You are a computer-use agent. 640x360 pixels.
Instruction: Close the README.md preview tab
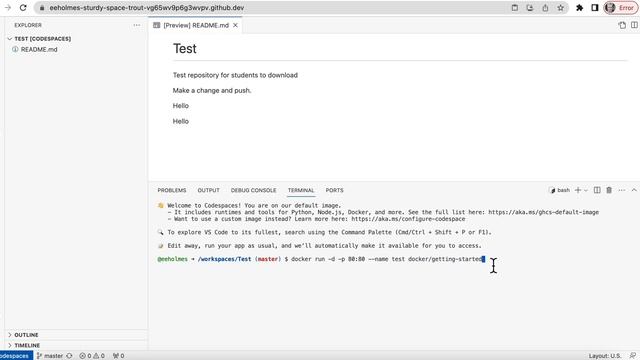[x=236, y=25]
